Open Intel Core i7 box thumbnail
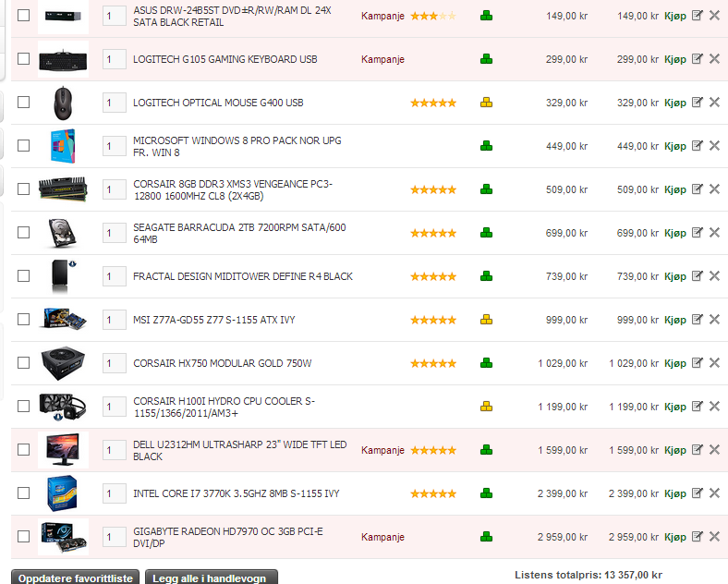Viewport: 728px width, 584px height. point(62,493)
